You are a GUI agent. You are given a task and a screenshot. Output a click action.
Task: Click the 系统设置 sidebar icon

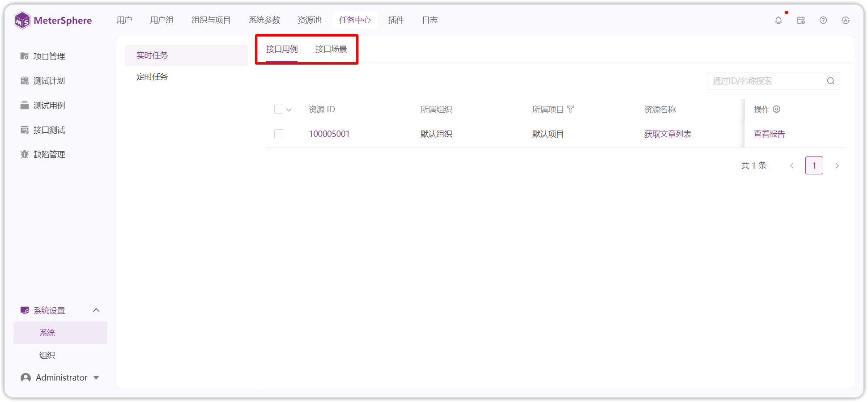[25, 310]
